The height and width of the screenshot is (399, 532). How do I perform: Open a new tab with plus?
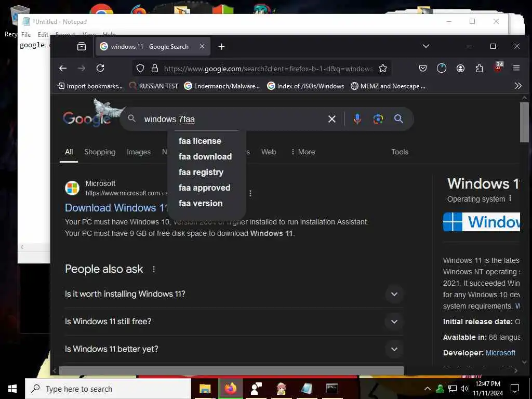point(221,46)
